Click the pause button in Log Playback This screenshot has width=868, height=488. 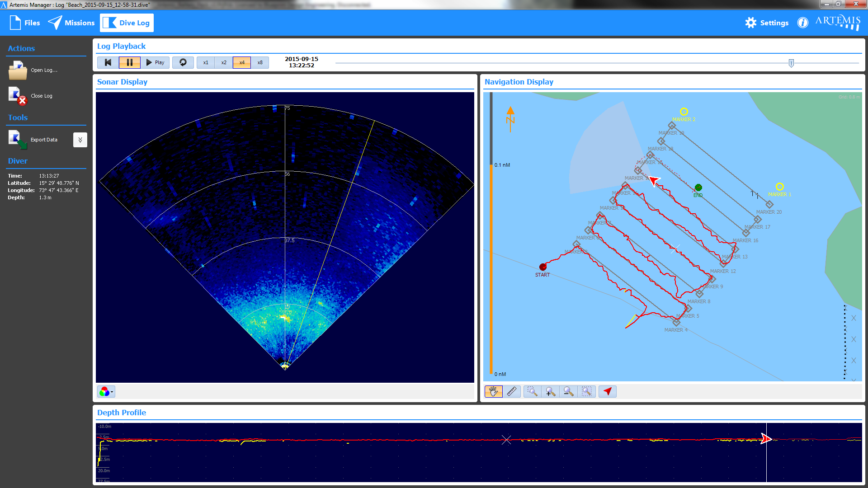(x=129, y=62)
